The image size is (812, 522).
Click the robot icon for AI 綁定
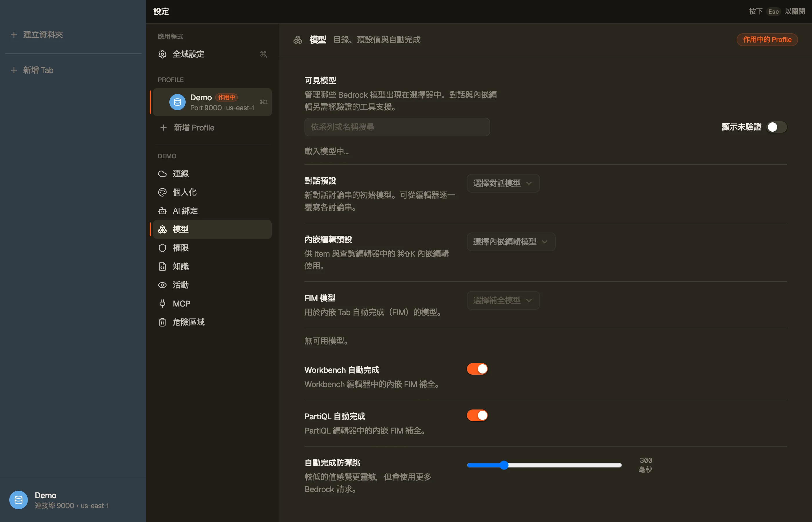162,211
